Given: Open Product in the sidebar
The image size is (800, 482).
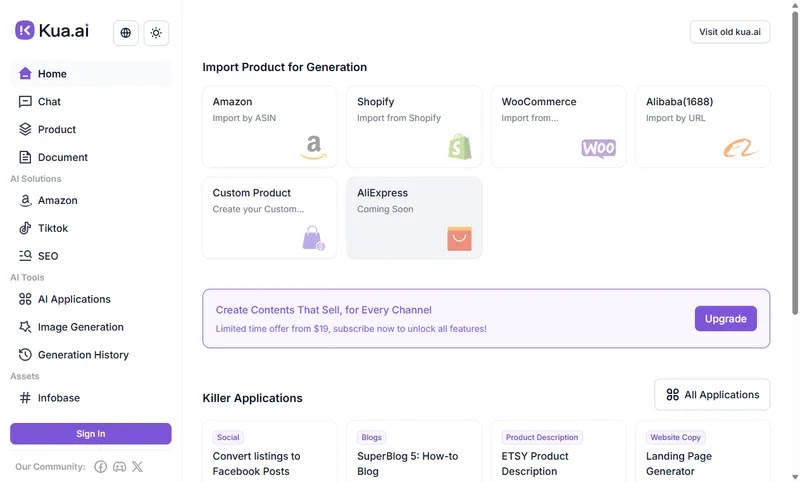Looking at the screenshot, I should point(91,130).
